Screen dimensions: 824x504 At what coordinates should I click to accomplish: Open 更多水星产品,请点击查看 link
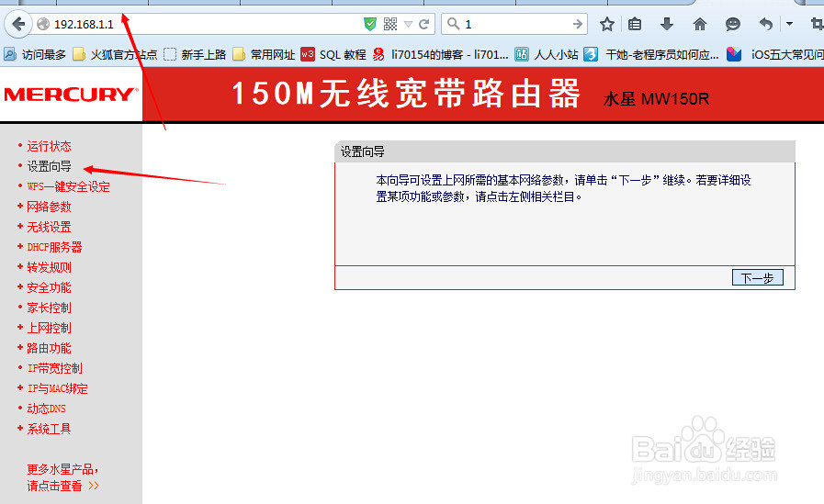click(x=63, y=477)
